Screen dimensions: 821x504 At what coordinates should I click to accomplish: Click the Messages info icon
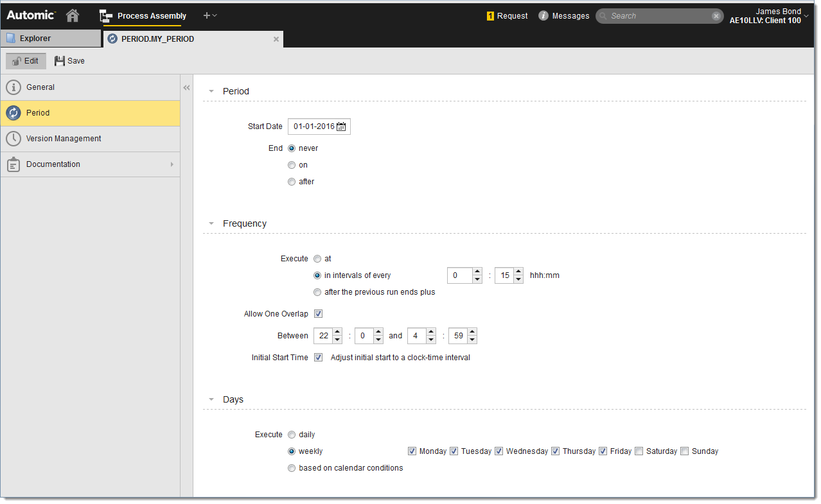[x=543, y=16]
